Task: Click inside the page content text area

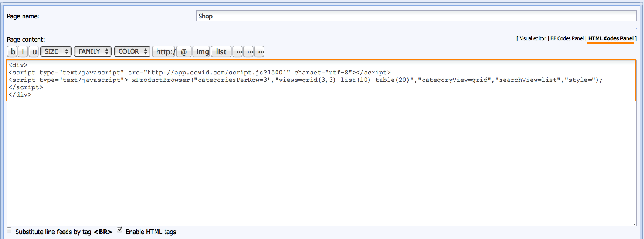Action: [321, 142]
